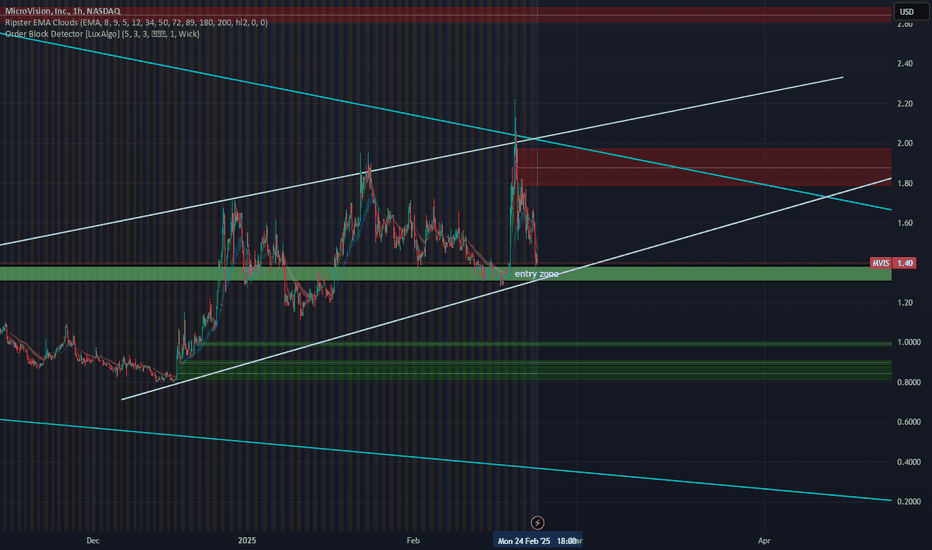
Task: Click the 0.6000 price axis value
Action: tap(909, 422)
